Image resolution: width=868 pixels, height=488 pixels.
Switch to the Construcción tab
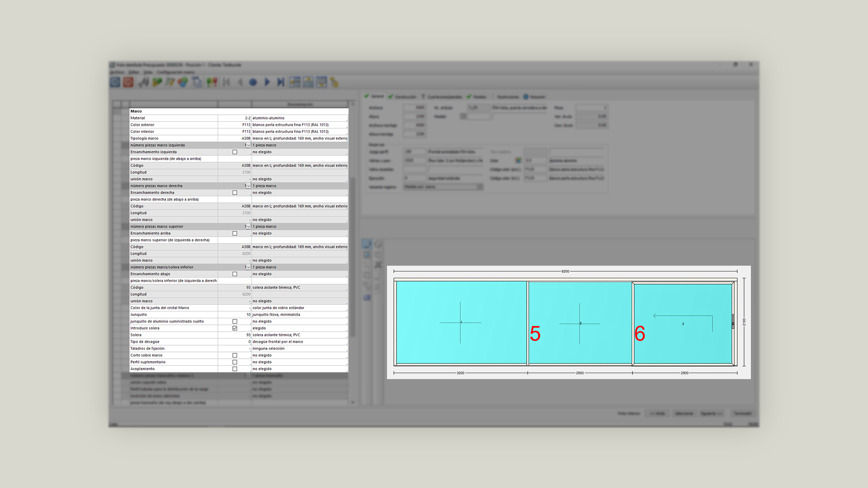coord(405,97)
